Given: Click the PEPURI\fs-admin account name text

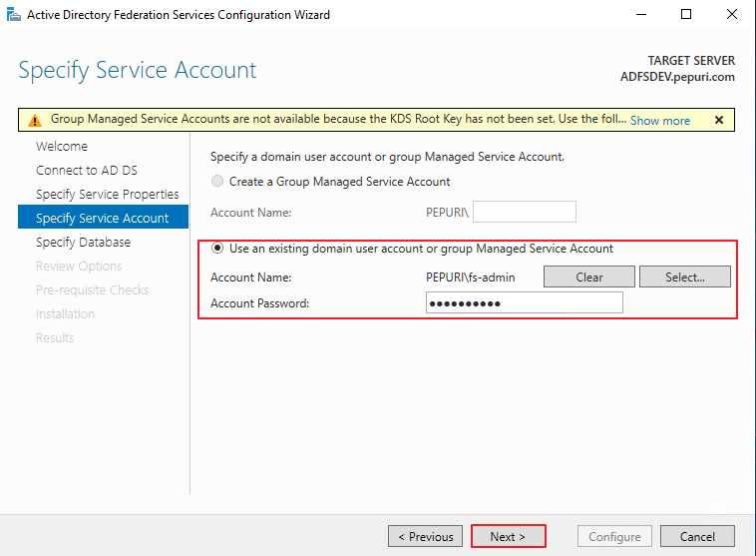Looking at the screenshot, I should point(470,278).
